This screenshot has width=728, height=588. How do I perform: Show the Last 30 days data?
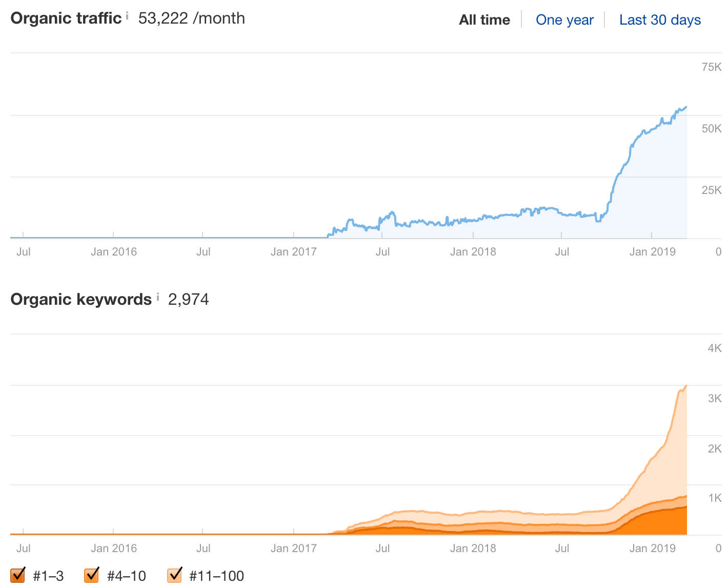(660, 19)
